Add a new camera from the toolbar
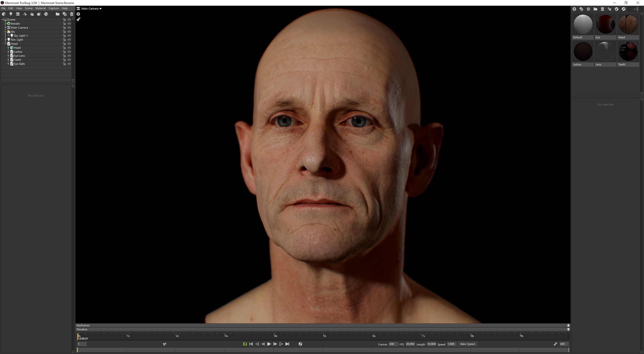The image size is (644, 354). pyautogui.click(x=18, y=14)
